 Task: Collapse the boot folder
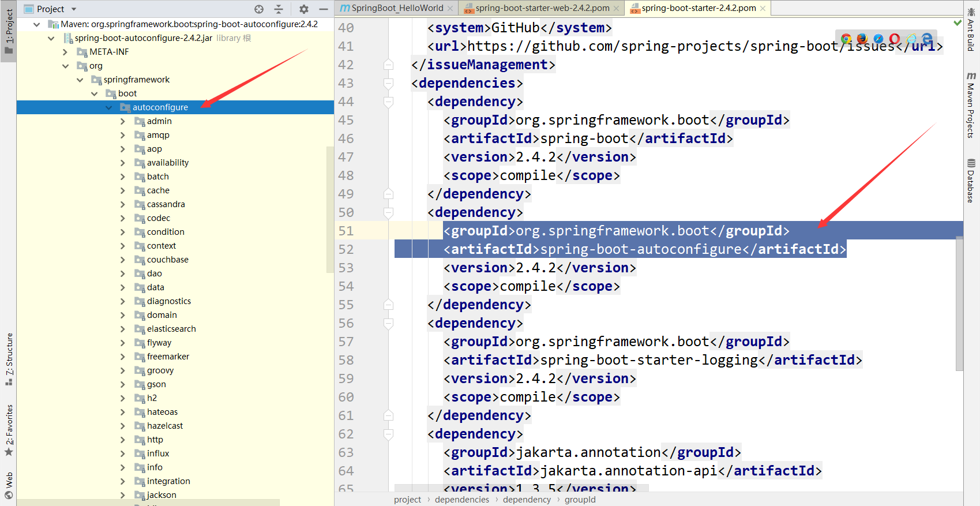point(94,93)
